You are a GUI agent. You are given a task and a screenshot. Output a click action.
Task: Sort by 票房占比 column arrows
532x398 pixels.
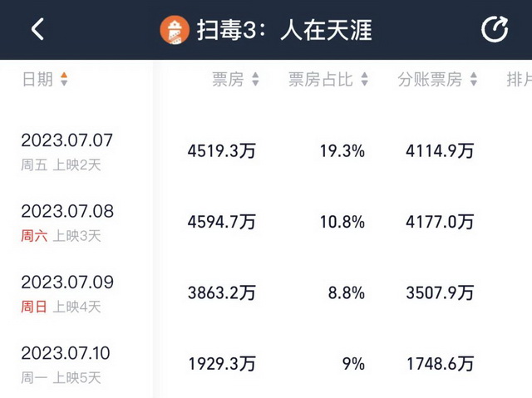pos(365,80)
